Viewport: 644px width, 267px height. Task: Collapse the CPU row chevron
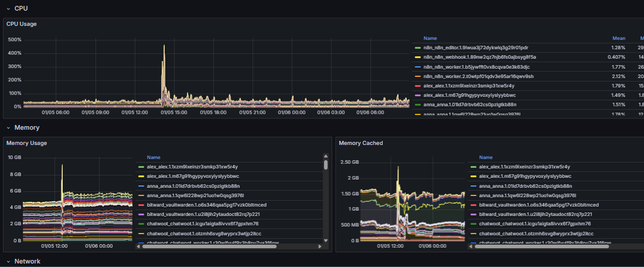tap(8, 9)
